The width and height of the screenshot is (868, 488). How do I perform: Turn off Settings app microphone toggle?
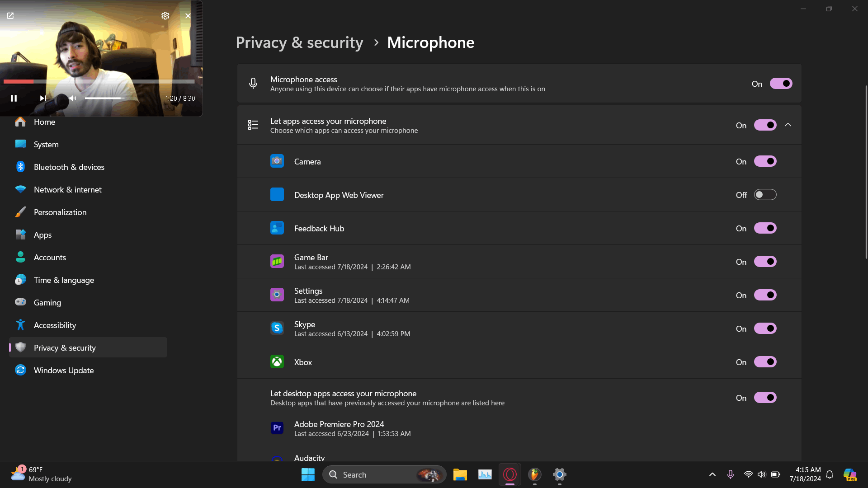[765, 295]
